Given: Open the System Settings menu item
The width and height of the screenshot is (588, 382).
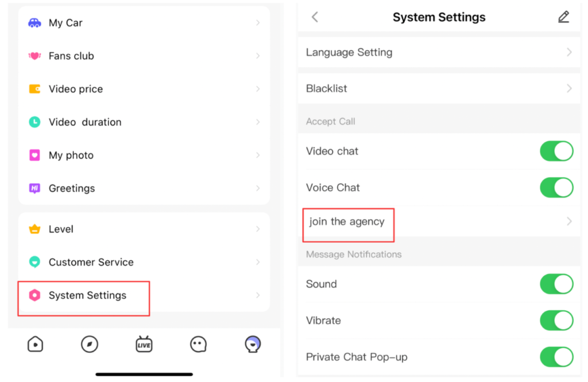Looking at the screenshot, I should pos(87,295).
